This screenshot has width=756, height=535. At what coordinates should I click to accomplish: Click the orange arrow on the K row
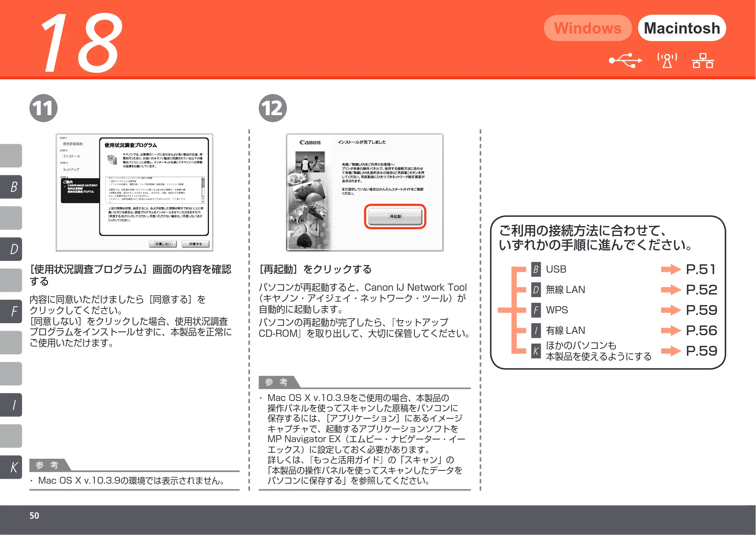pyautogui.click(x=671, y=351)
